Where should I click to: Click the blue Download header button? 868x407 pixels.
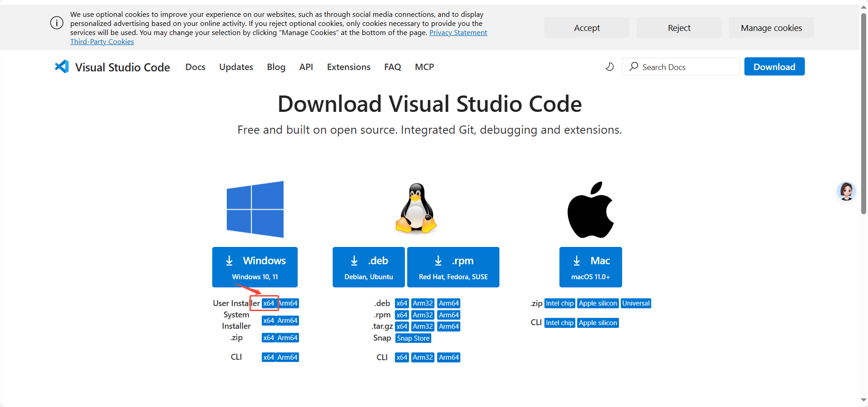pos(774,66)
